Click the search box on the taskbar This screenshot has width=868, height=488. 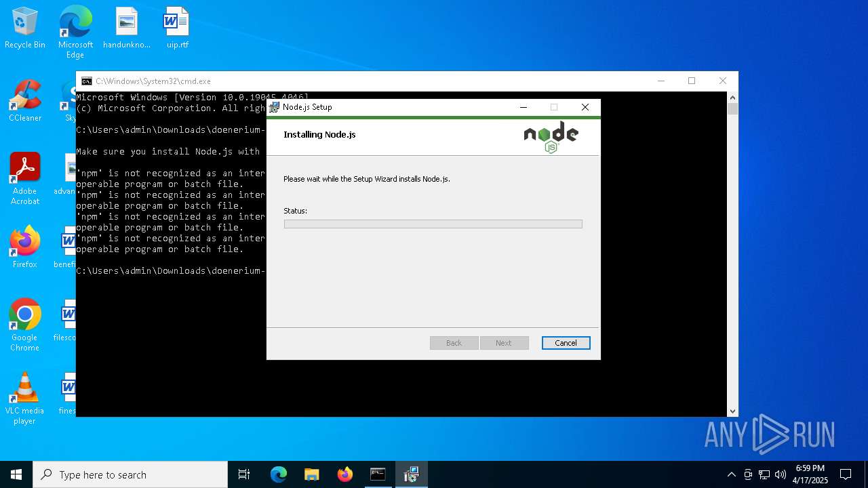[x=130, y=474]
